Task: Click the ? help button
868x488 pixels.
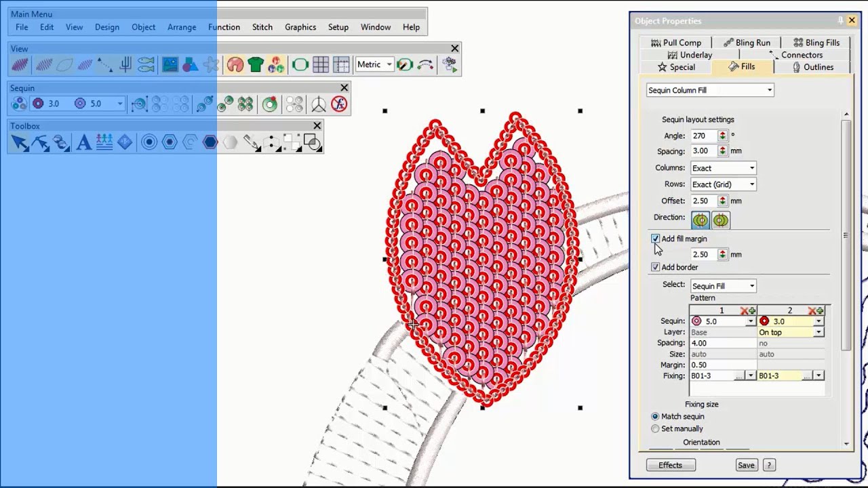Action: (x=769, y=465)
